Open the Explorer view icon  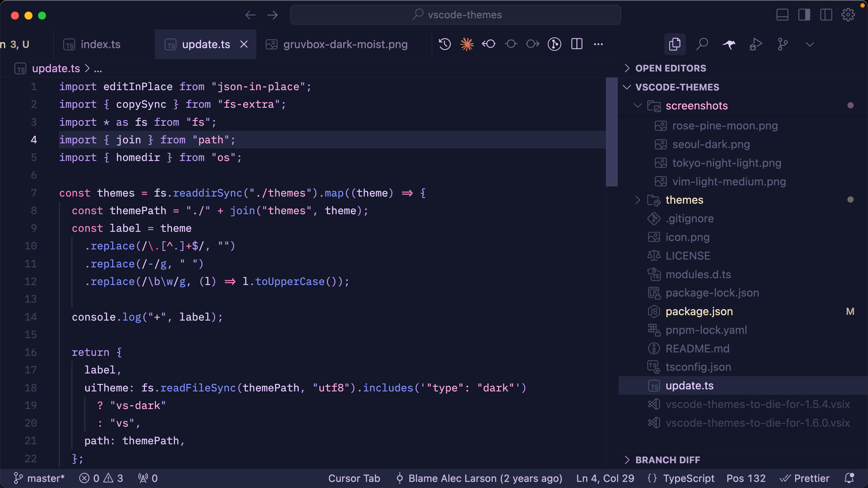pos(675,44)
